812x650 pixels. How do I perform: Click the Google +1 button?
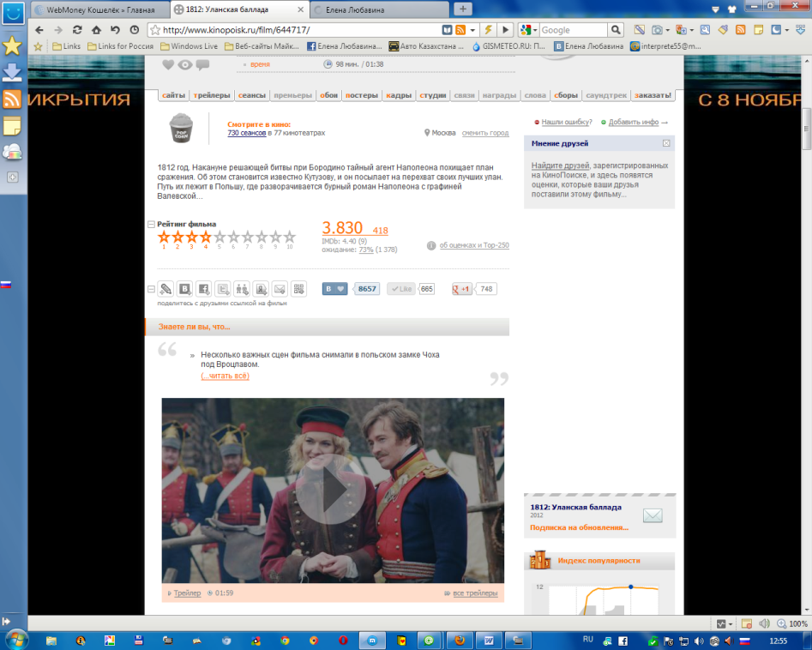[462, 289]
